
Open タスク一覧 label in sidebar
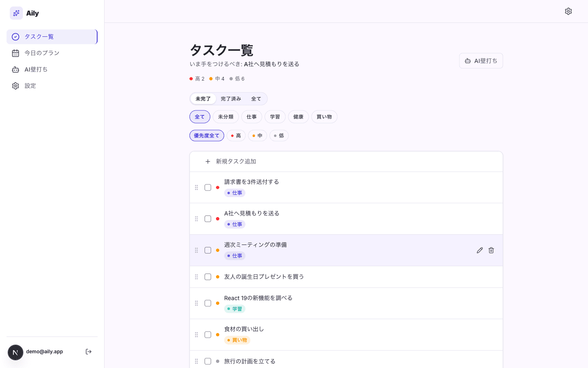[x=39, y=37]
